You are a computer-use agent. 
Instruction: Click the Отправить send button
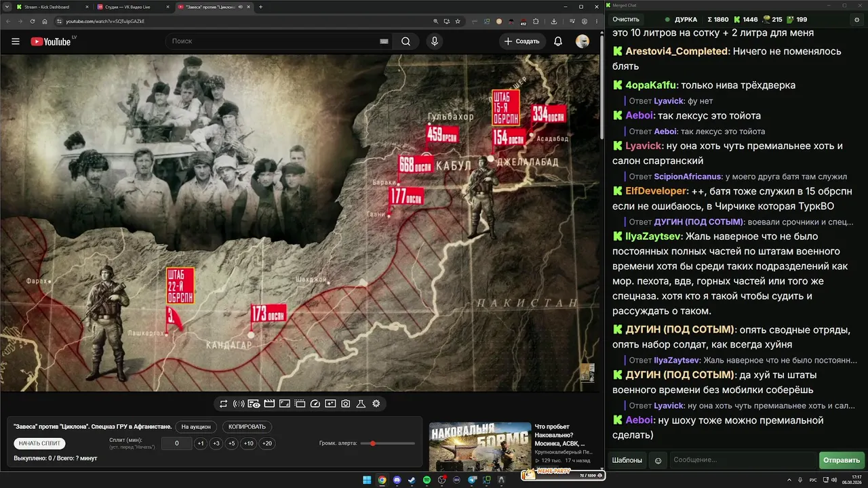842,460
